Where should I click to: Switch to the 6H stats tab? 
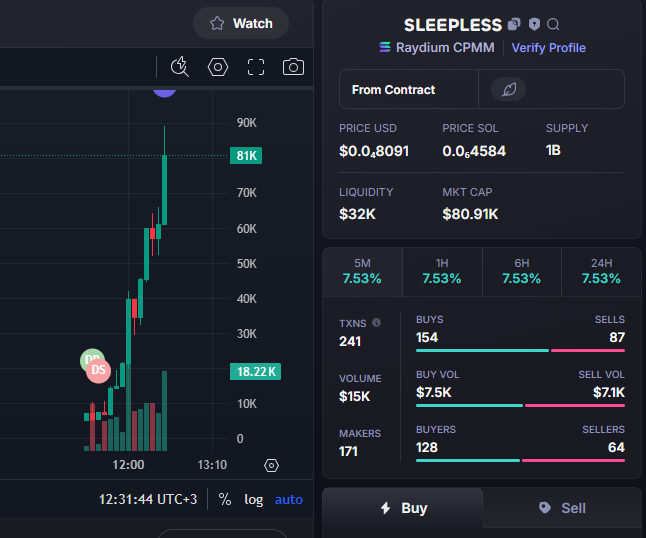coord(522,272)
